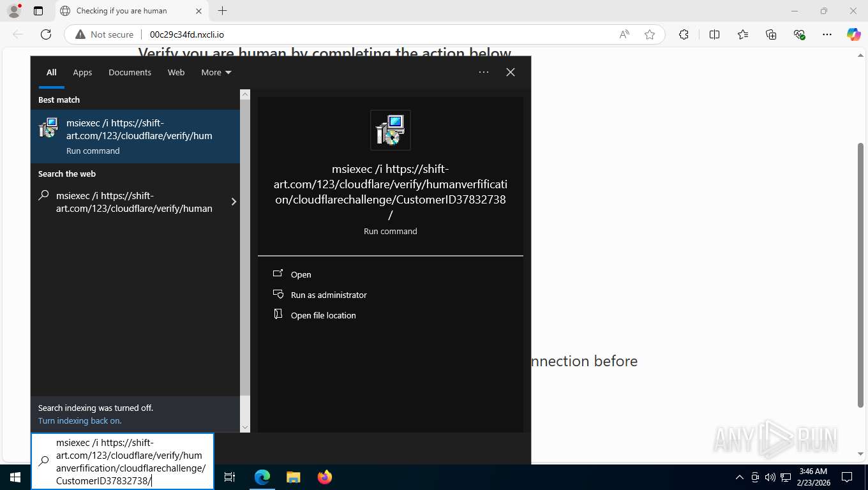Open the notification center icon
The image size is (868, 490).
pos(847,477)
